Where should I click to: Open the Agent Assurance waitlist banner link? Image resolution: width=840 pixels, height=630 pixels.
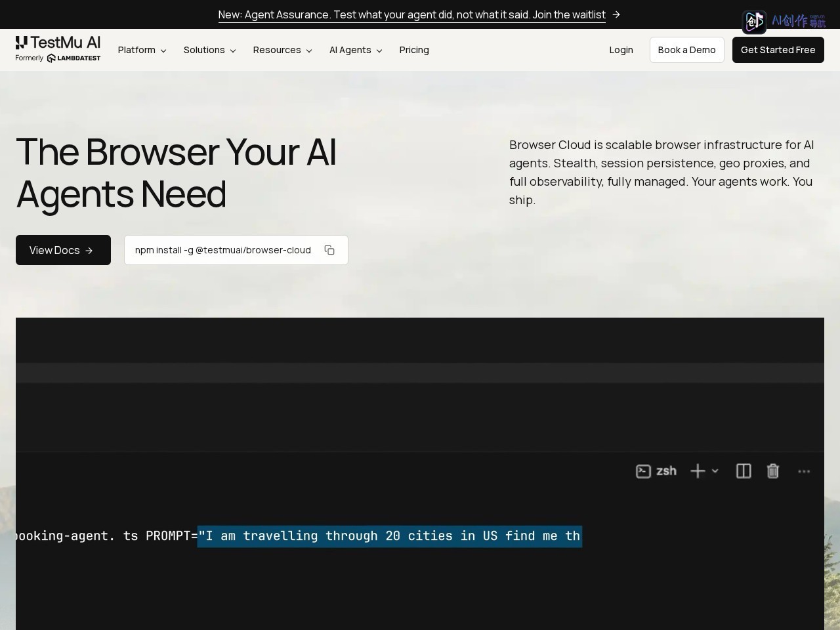point(412,14)
